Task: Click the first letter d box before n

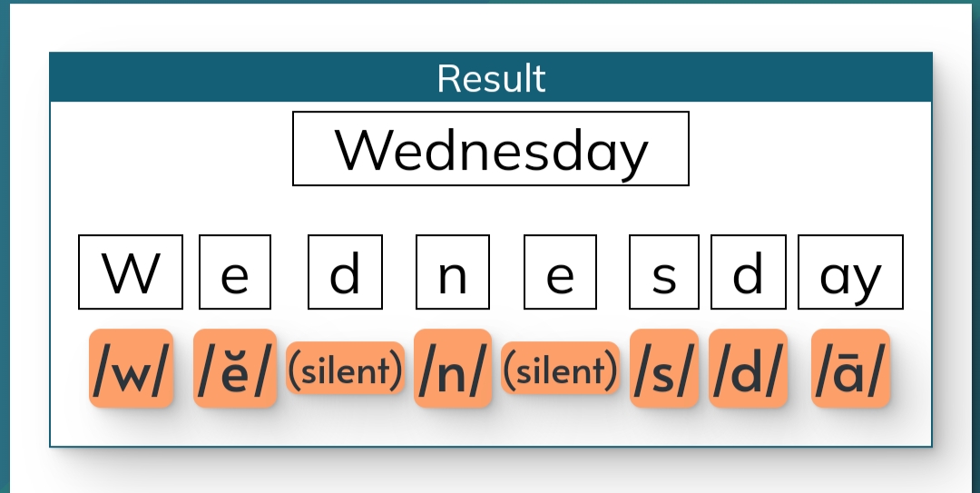Action: pos(345,272)
